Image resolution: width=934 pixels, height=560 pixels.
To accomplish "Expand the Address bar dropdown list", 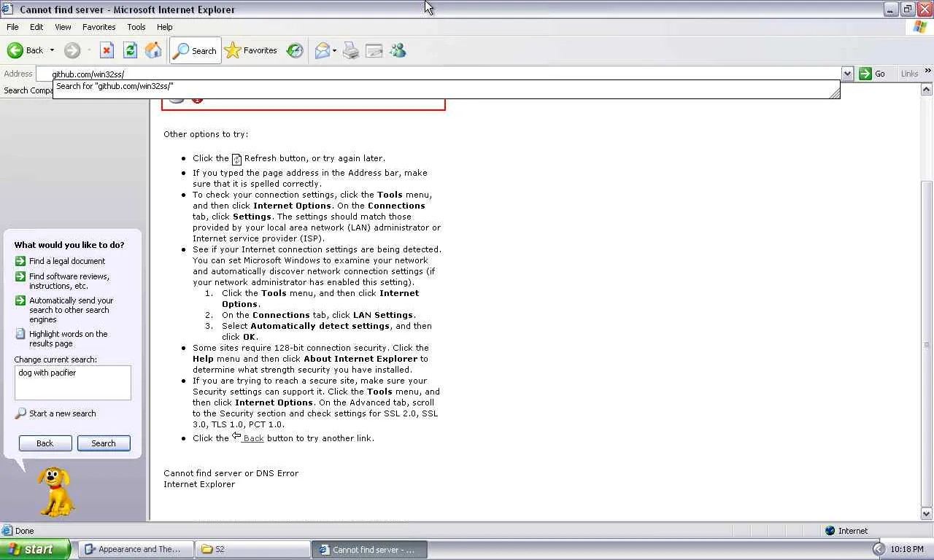I will (x=847, y=74).
